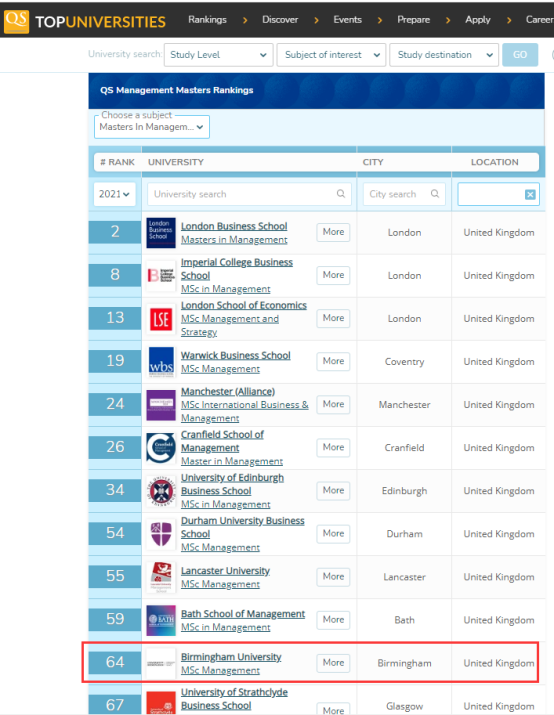Image resolution: width=554 pixels, height=715 pixels.
Task: Click the Coventry city cell
Action: tap(404, 362)
